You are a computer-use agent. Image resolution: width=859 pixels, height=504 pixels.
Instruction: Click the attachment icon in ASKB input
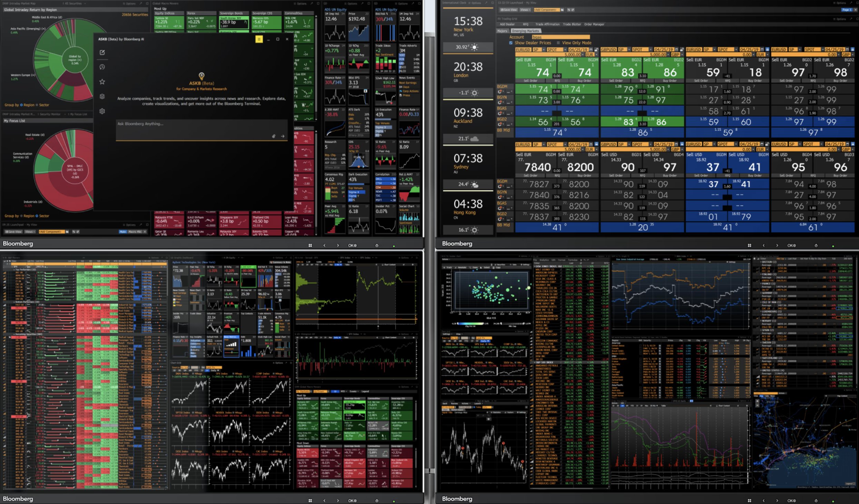(x=274, y=136)
